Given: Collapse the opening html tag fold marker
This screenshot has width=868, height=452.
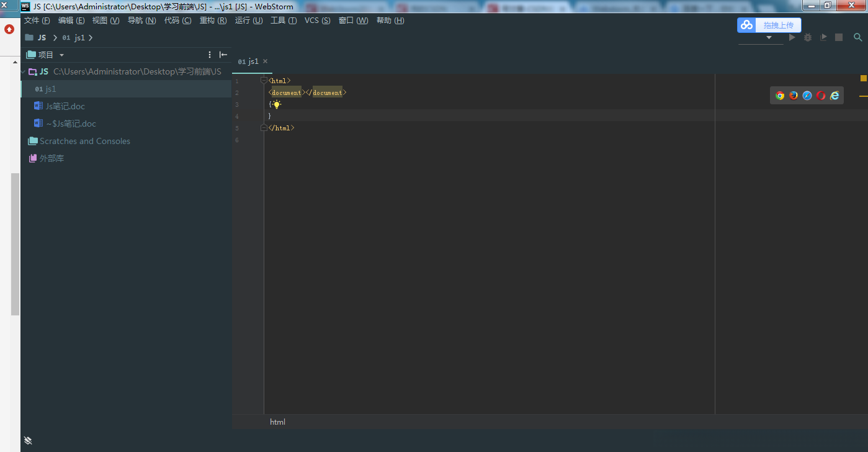Looking at the screenshot, I should [x=264, y=81].
